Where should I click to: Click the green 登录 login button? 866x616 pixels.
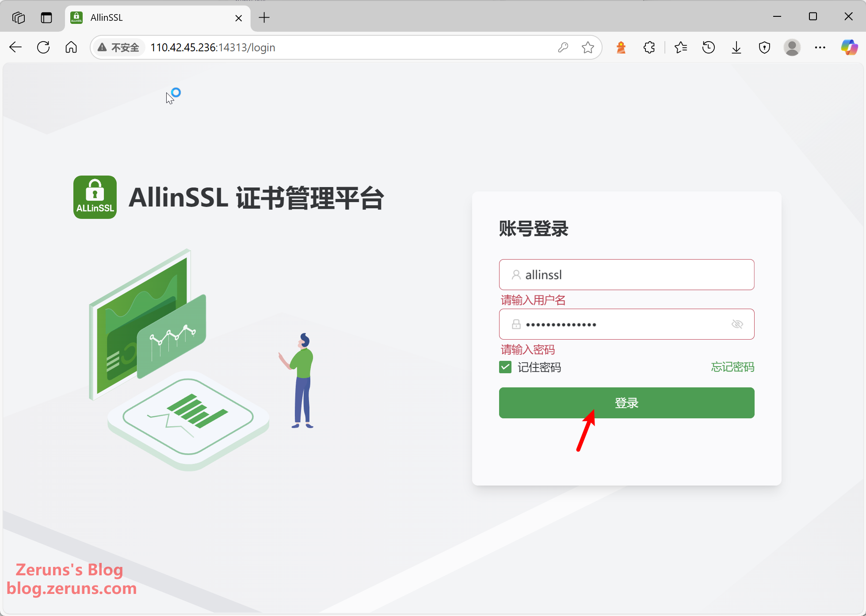[x=626, y=403]
